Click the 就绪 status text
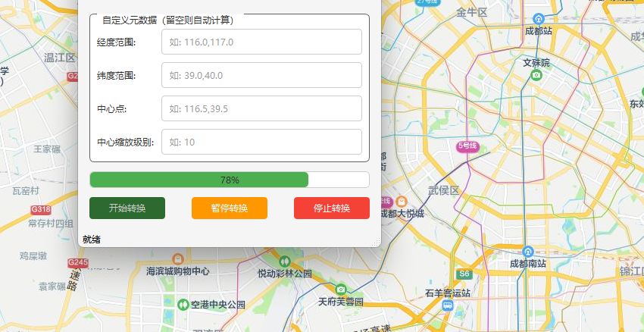 pyautogui.click(x=91, y=240)
